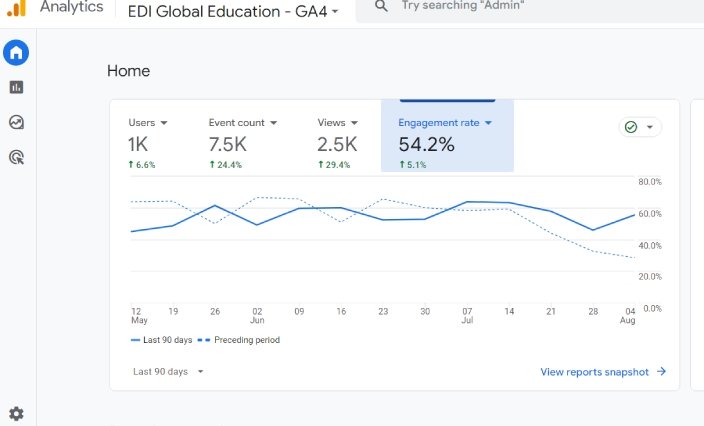Click the 5.1% Engagement rate change indicator

(x=413, y=165)
